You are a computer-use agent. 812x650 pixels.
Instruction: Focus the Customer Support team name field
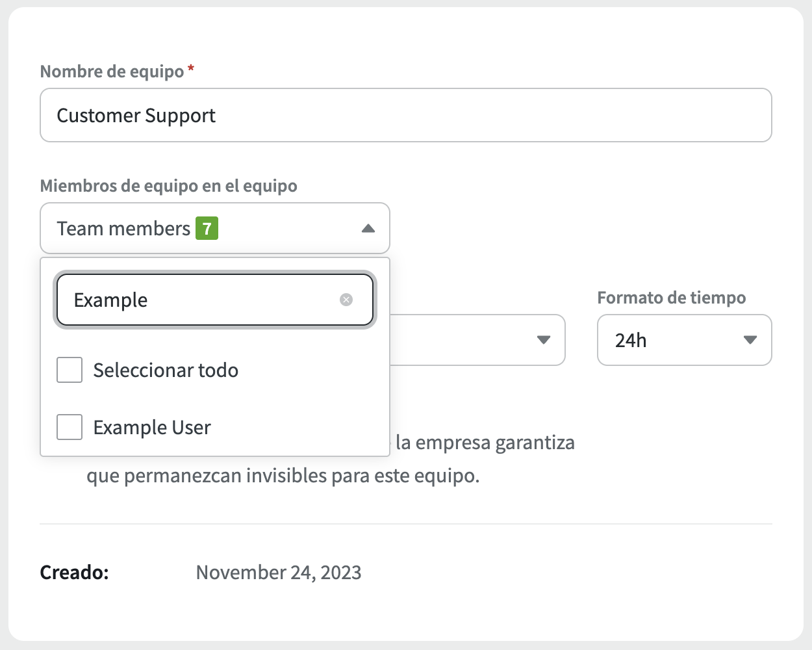click(x=405, y=115)
